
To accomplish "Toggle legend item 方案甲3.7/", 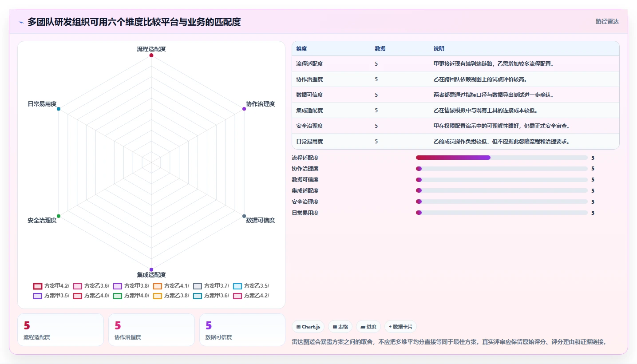I will [x=211, y=286].
